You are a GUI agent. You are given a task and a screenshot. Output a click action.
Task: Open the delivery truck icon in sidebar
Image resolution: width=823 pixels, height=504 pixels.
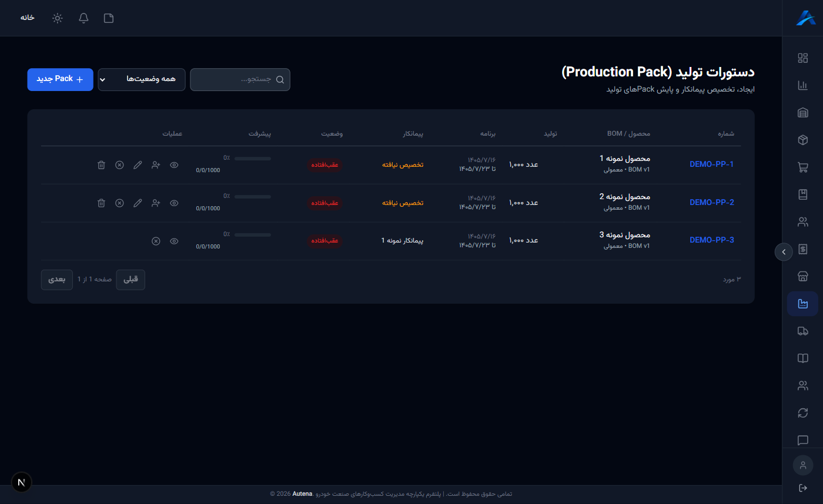point(802,331)
